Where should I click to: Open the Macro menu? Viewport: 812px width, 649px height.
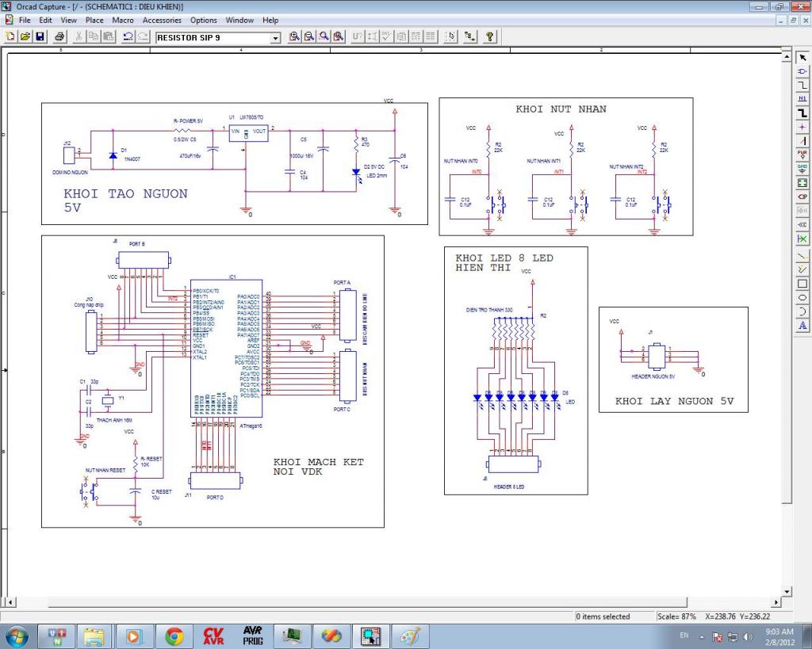[123, 20]
